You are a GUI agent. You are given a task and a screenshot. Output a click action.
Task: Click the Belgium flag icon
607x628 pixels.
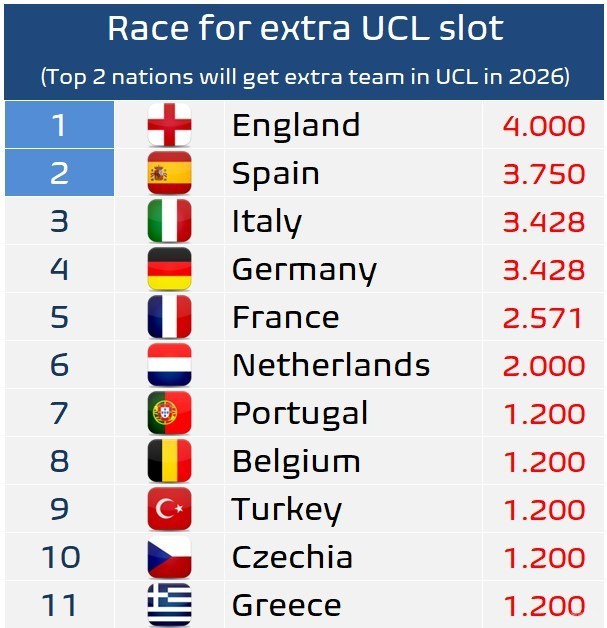pyautogui.click(x=169, y=462)
